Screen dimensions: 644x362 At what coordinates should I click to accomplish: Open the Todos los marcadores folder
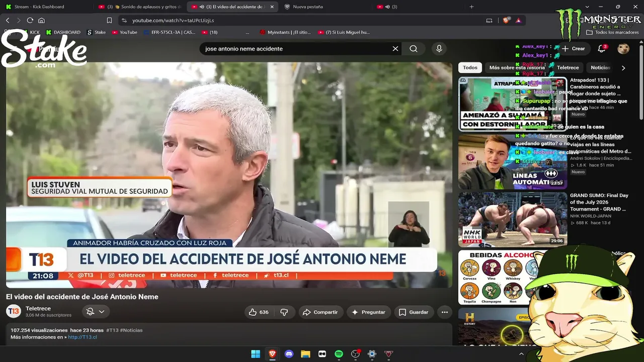pos(612,32)
